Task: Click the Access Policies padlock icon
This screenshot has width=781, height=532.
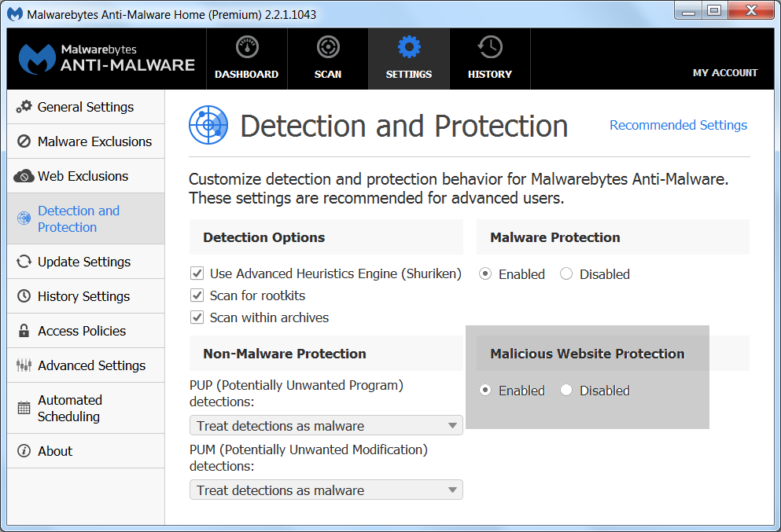Action: coord(24,331)
